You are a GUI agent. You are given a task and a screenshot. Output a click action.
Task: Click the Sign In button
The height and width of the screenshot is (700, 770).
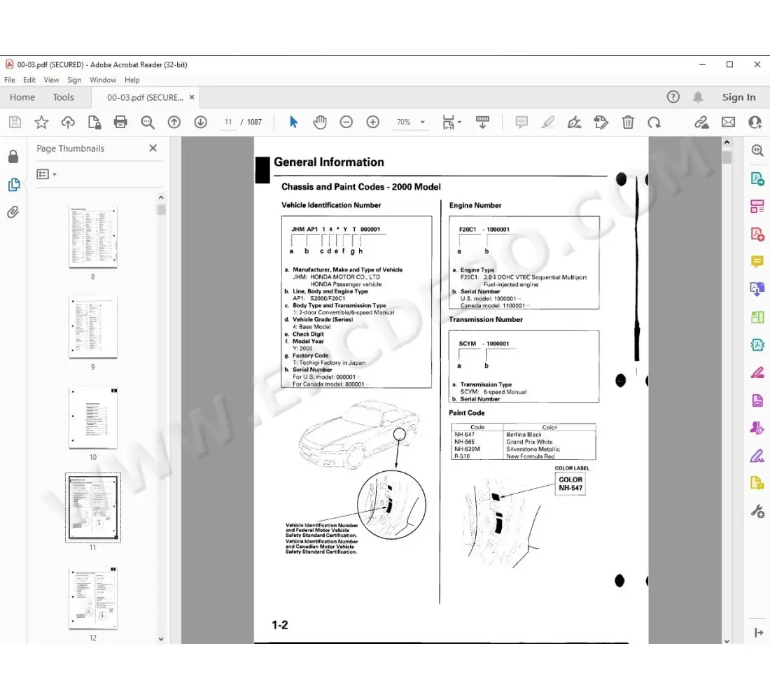(x=738, y=97)
